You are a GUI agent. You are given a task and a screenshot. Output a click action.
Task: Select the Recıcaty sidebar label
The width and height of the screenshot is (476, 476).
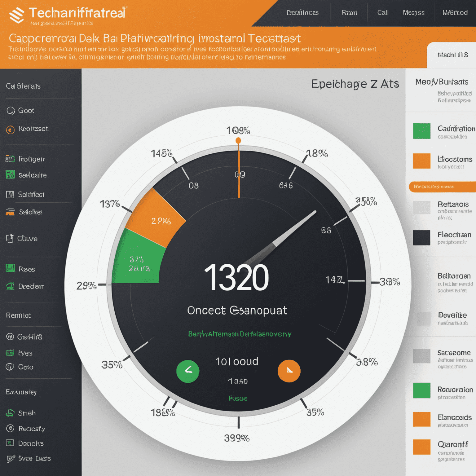(x=32, y=429)
